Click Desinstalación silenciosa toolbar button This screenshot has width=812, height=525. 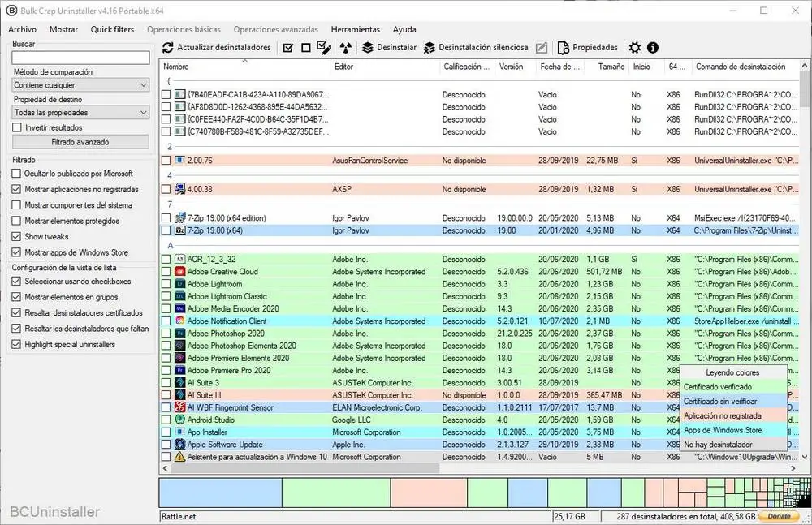click(x=476, y=48)
